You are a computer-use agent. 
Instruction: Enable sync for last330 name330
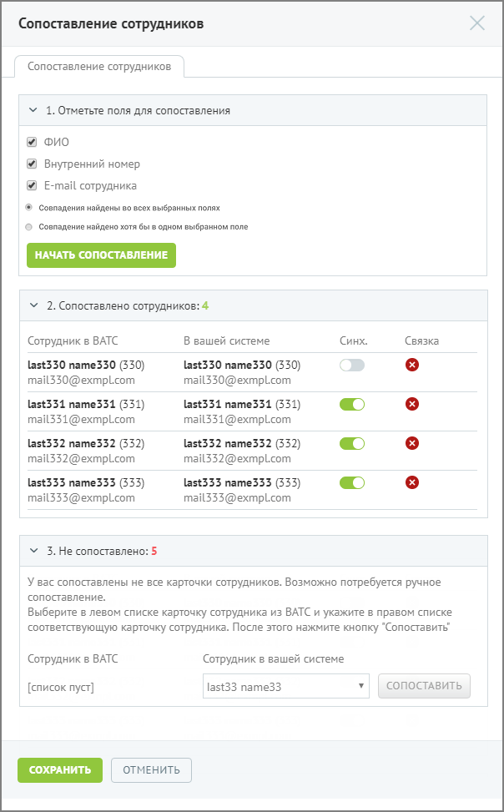[x=352, y=365]
